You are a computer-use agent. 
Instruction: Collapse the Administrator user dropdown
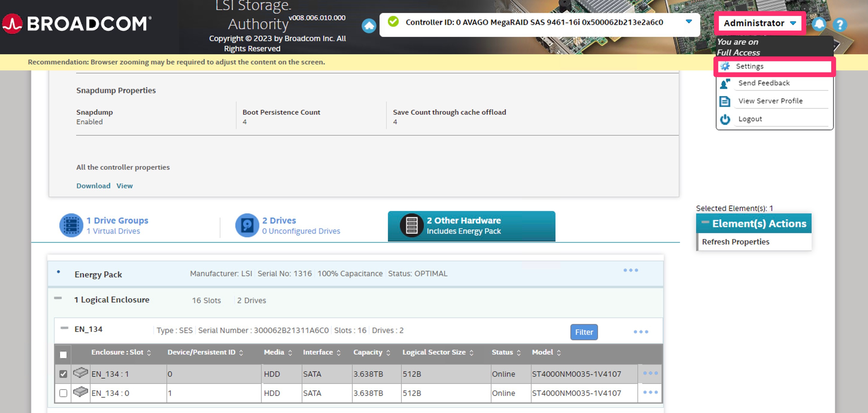click(x=760, y=23)
